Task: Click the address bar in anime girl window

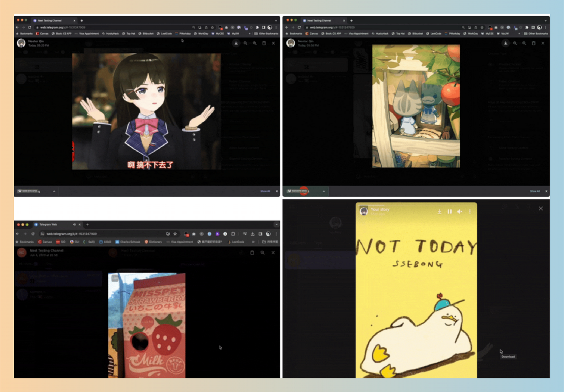Action: click(125, 27)
